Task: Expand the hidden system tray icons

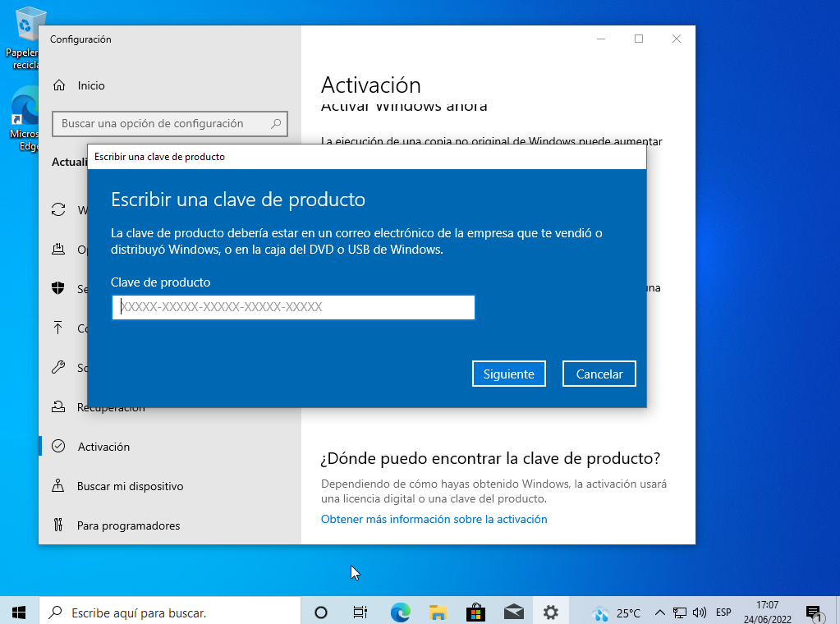Action: [660, 613]
